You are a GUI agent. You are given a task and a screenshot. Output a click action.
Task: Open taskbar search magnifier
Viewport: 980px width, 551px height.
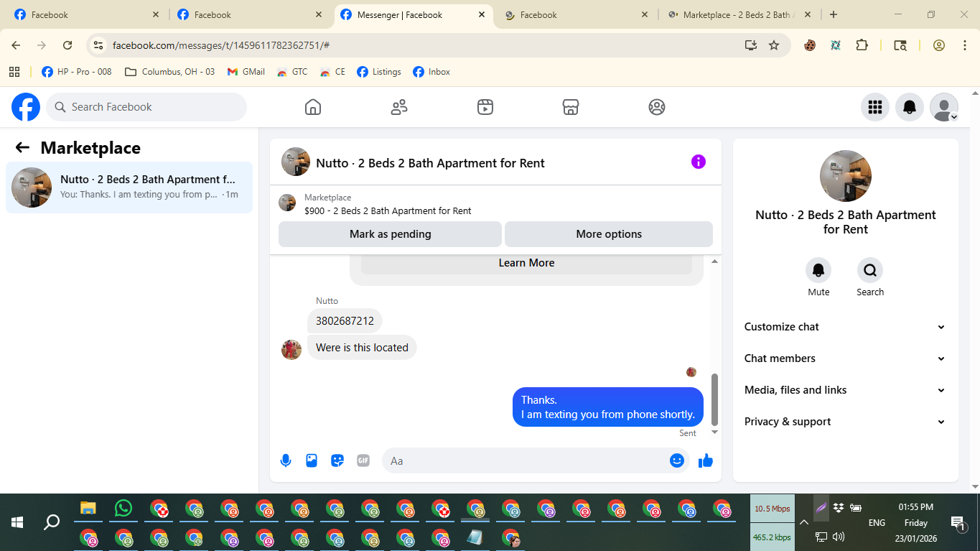52,522
